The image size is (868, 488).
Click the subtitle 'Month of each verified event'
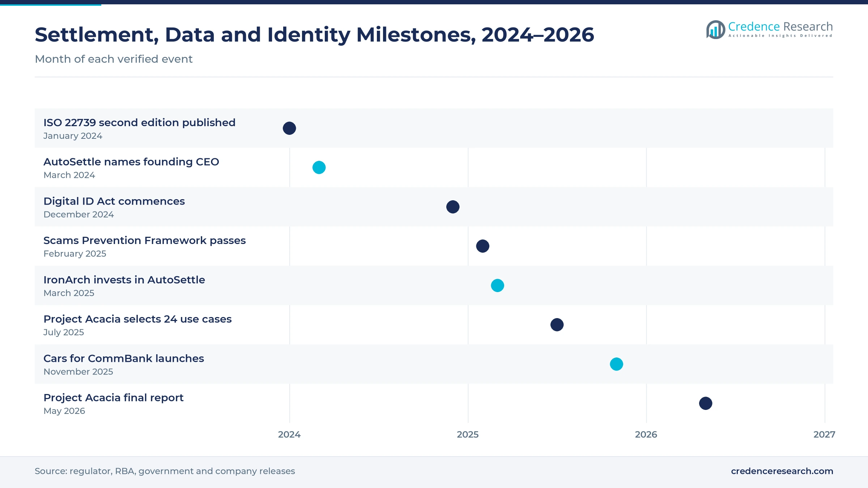(114, 59)
